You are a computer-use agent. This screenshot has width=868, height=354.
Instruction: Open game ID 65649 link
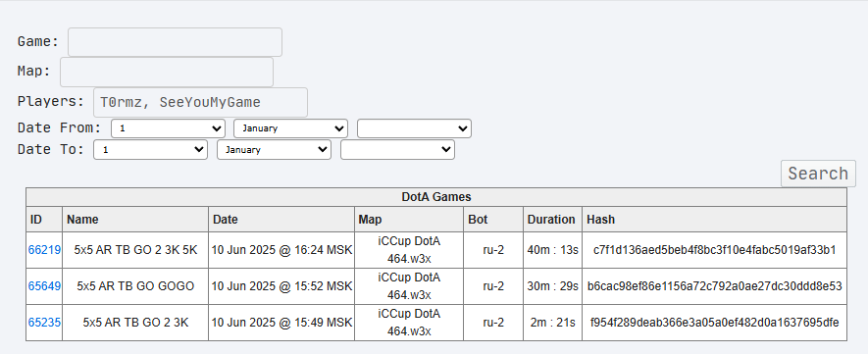tap(44, 286)
